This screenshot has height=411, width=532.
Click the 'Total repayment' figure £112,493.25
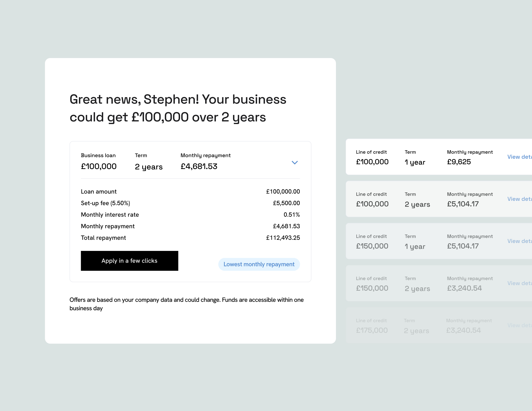point(283,238)
